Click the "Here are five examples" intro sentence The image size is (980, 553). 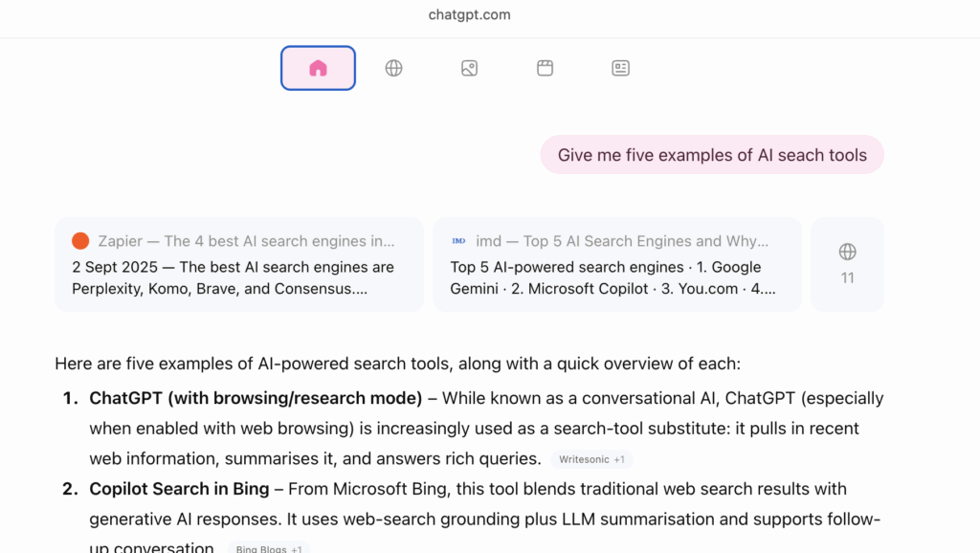(x=397, y=364)
